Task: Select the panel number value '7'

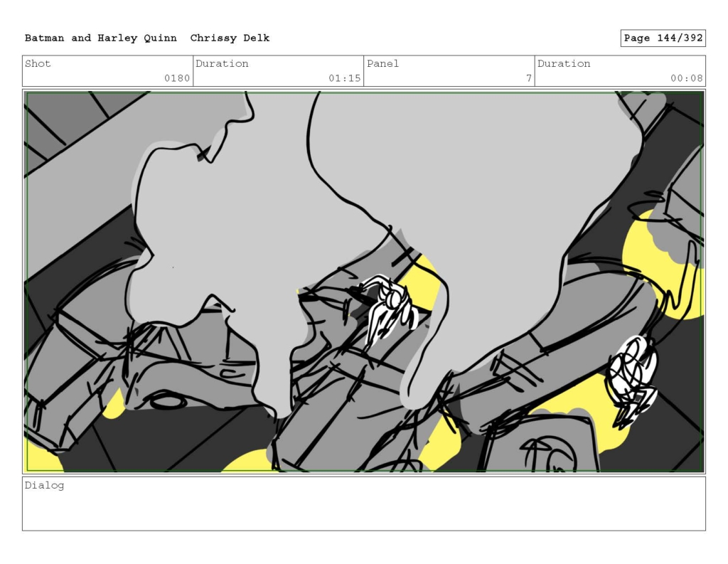Action: (529, 78)
